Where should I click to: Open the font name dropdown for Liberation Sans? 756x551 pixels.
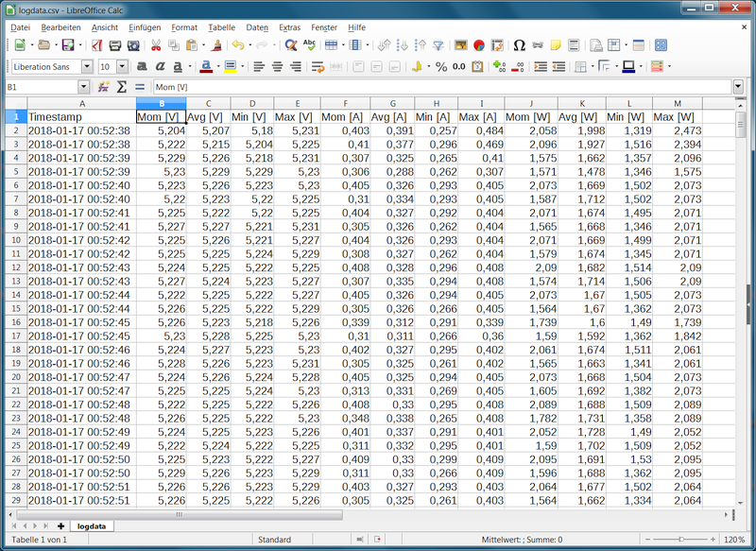[87, 67]
